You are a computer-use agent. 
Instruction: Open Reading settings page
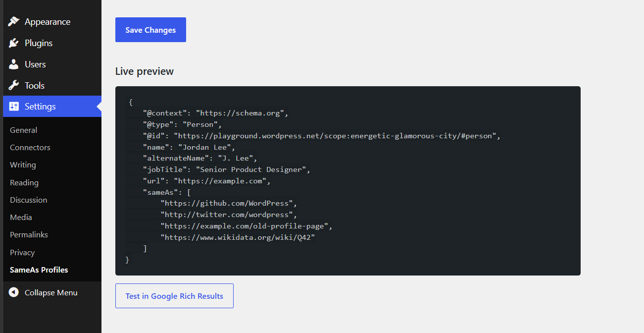tap(24, 182)
